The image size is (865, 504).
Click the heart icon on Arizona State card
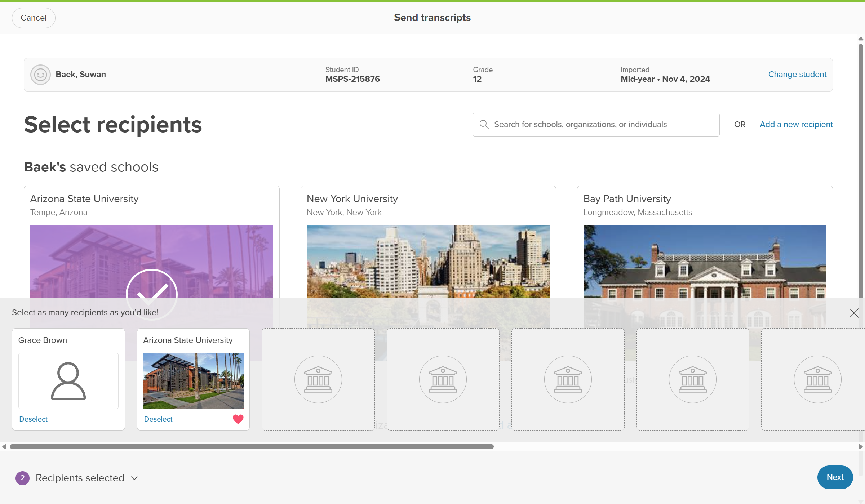coord(238,419)
